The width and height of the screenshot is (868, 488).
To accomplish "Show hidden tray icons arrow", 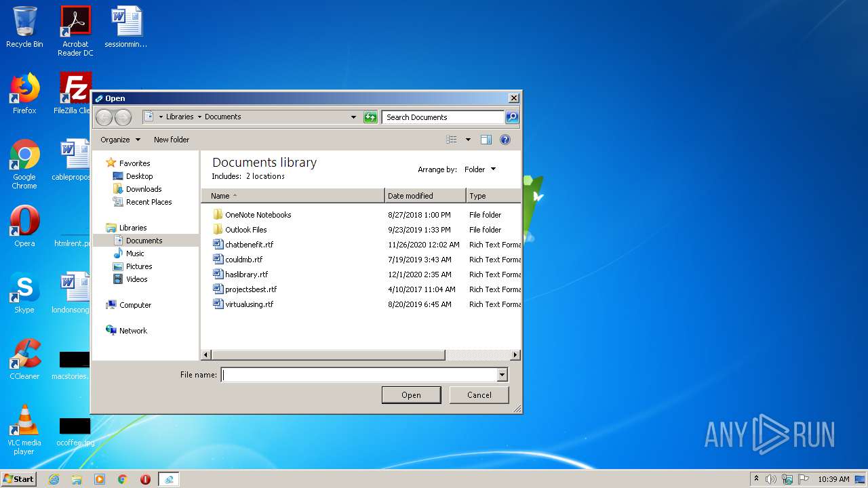I will click(756, 479).
